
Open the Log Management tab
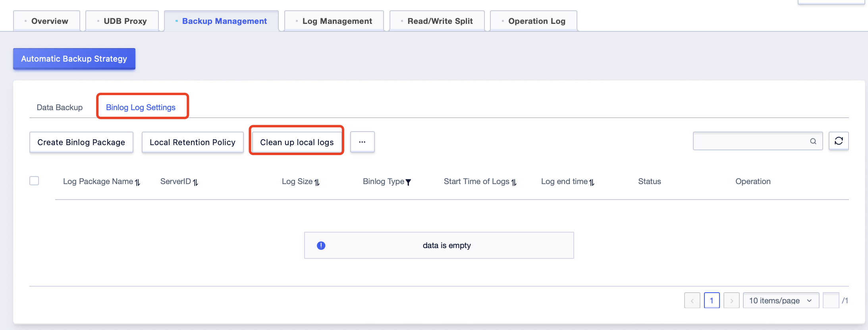[334, 21]
